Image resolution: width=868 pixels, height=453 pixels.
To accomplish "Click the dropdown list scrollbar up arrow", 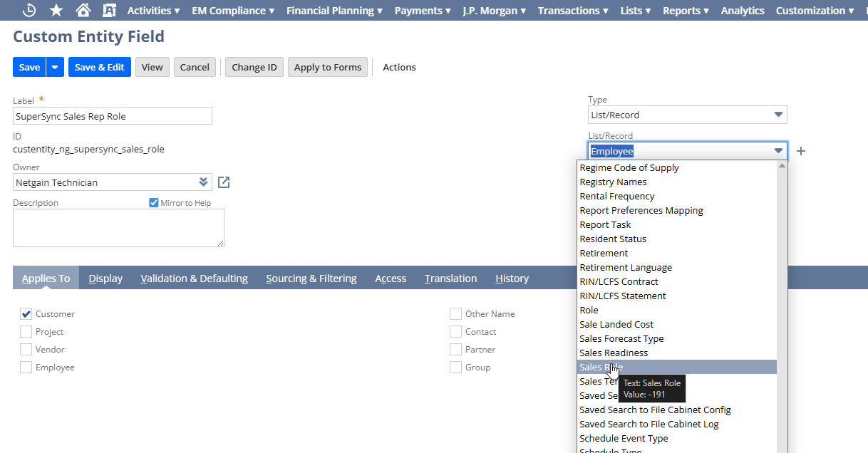I will tap(782, 166).
